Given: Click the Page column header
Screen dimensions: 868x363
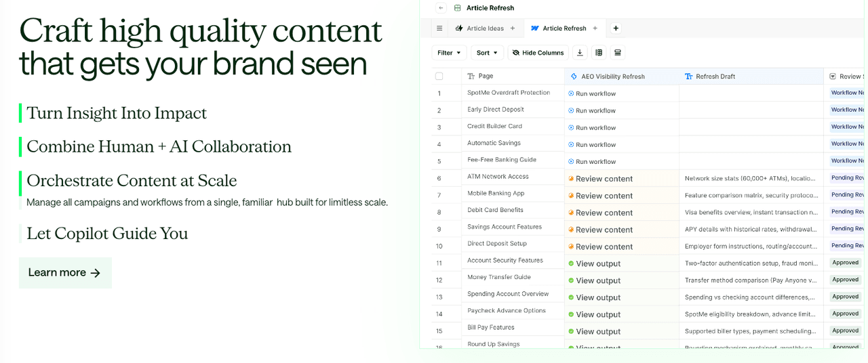Looking at the screenshot, I should (513, 77).
